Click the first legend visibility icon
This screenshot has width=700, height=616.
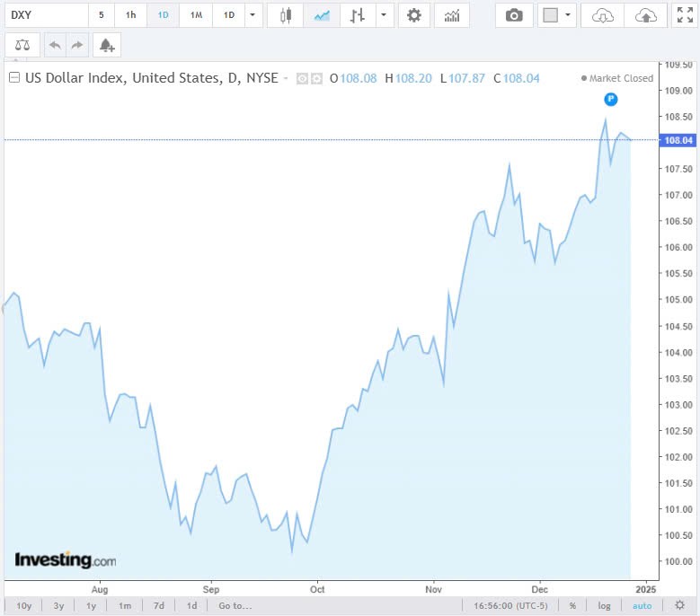point(302,79)
